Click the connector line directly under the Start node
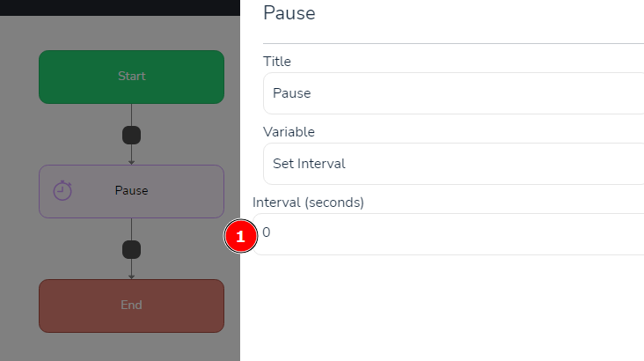The width and height of the screenshot is (644, 361). tap(131, 114)
